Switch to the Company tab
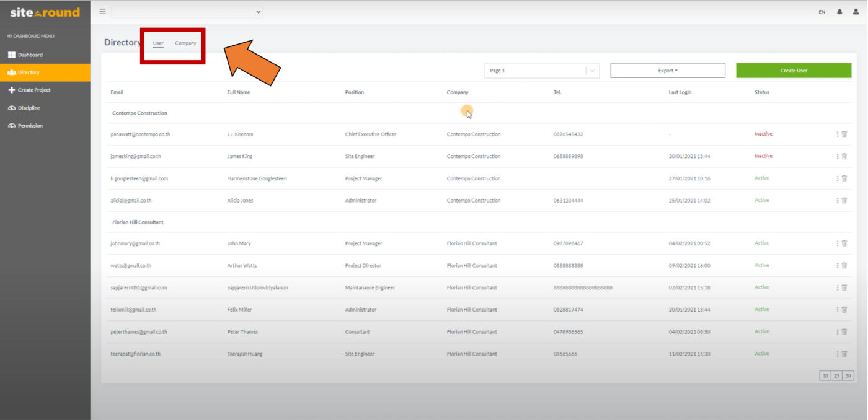This screenshot has width=868, height=420. [x=185, y=43]
